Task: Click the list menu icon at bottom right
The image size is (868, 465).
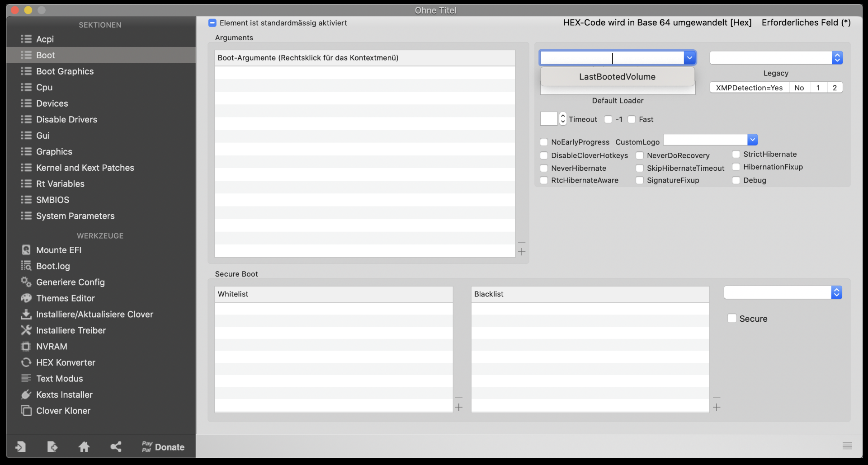Action: pos(847,446)
